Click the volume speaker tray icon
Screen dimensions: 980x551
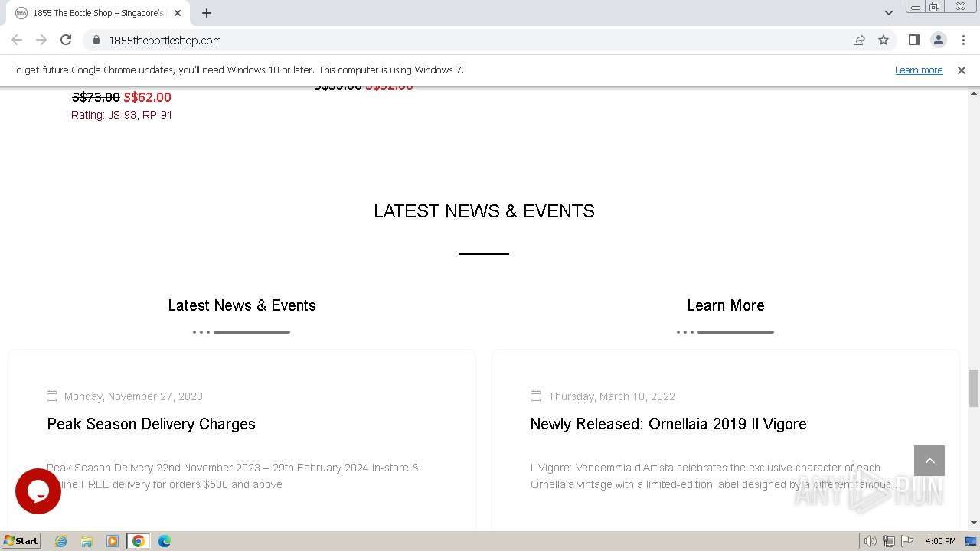coord(870,541)
